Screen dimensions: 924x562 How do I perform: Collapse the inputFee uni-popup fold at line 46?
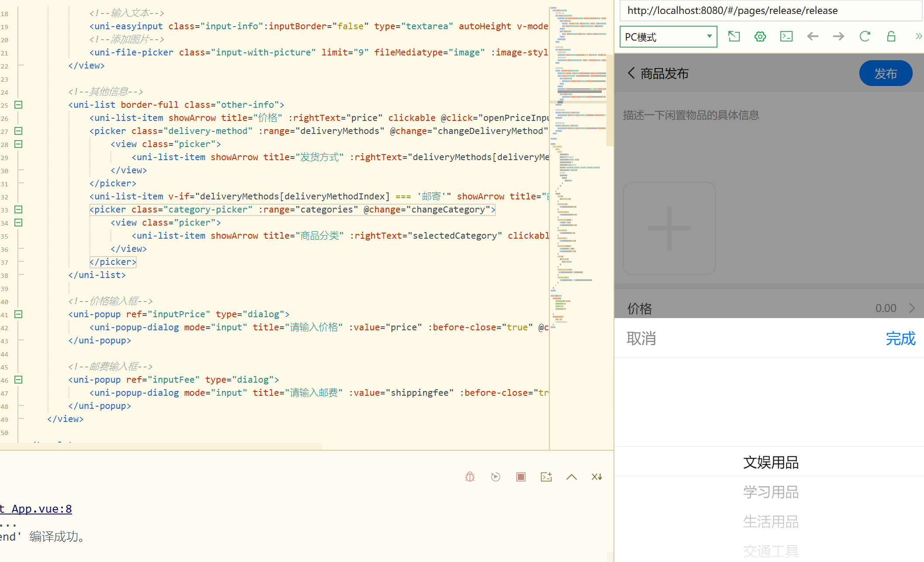click(x=18, y=380)
